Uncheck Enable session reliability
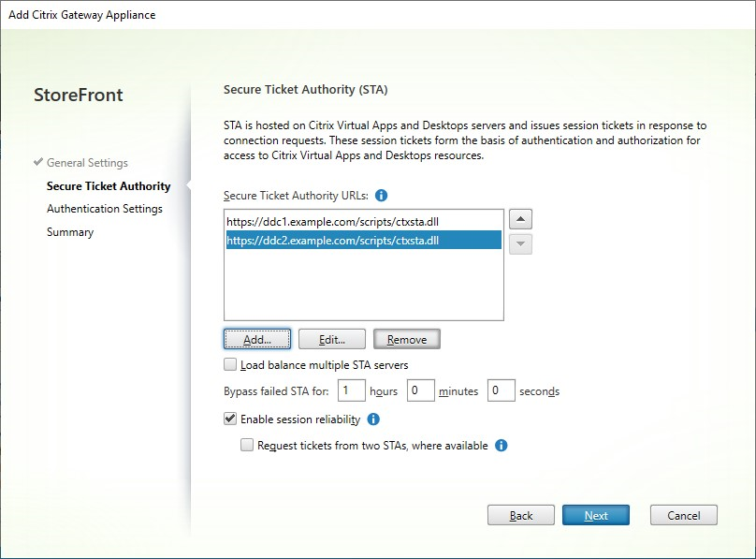Screen dimensions: 756x559 point(231,419)
